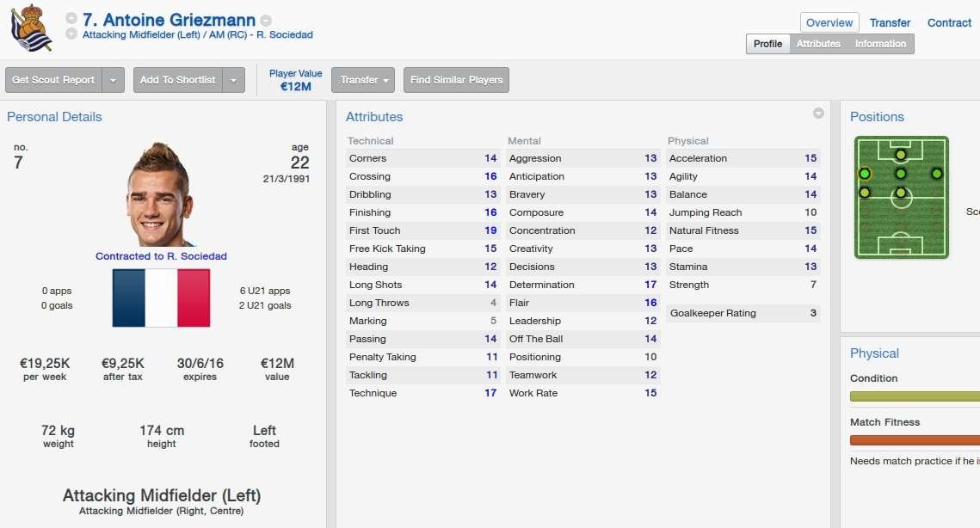Screen dimensions: 980x528
Task: Select the highlighted left attacking midfielder dot
Action: click(x=865, y=174)
